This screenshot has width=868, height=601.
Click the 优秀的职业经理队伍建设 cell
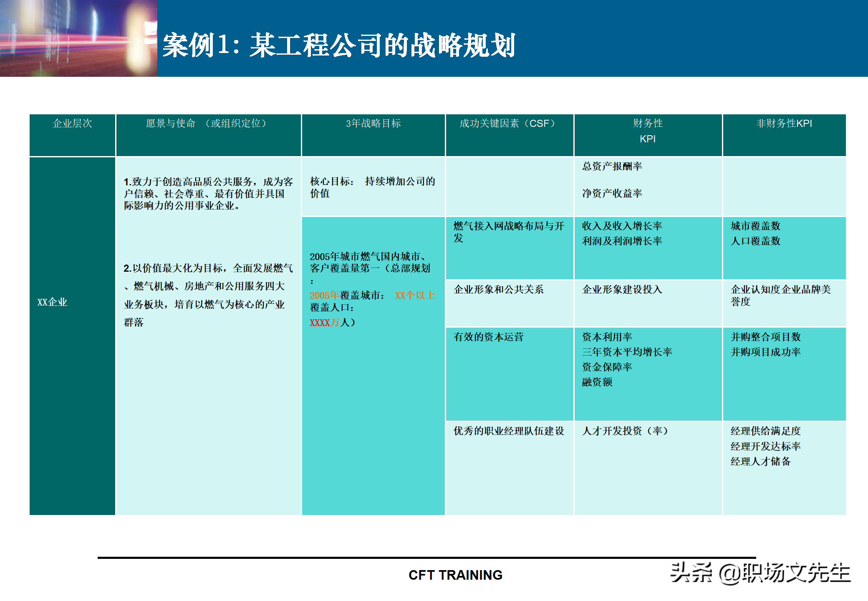(x=509, y=431)
